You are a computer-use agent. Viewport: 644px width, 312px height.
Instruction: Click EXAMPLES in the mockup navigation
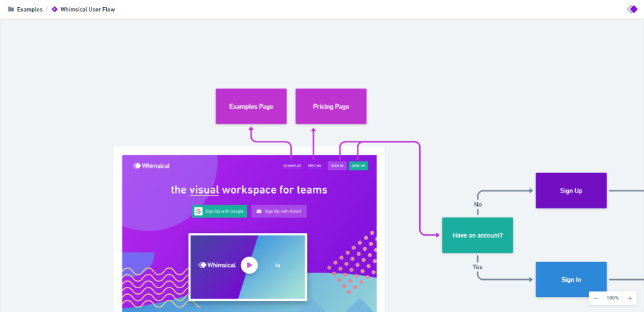(292, 166)
